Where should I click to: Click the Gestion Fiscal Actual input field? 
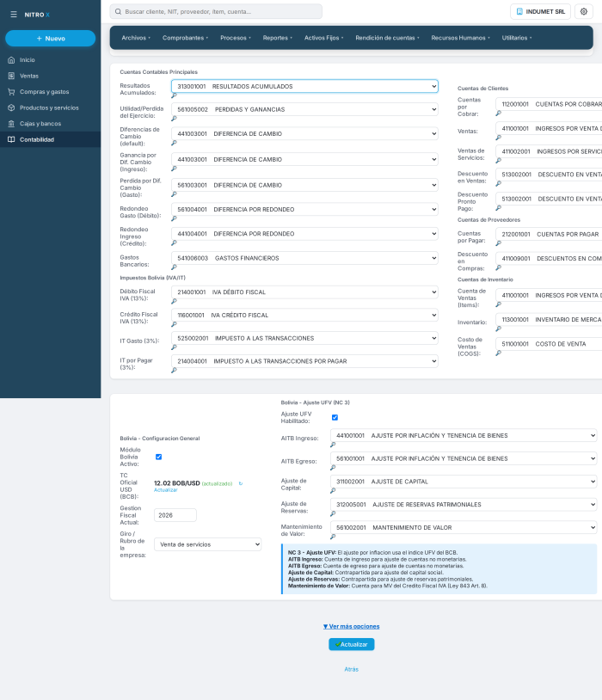175,515
